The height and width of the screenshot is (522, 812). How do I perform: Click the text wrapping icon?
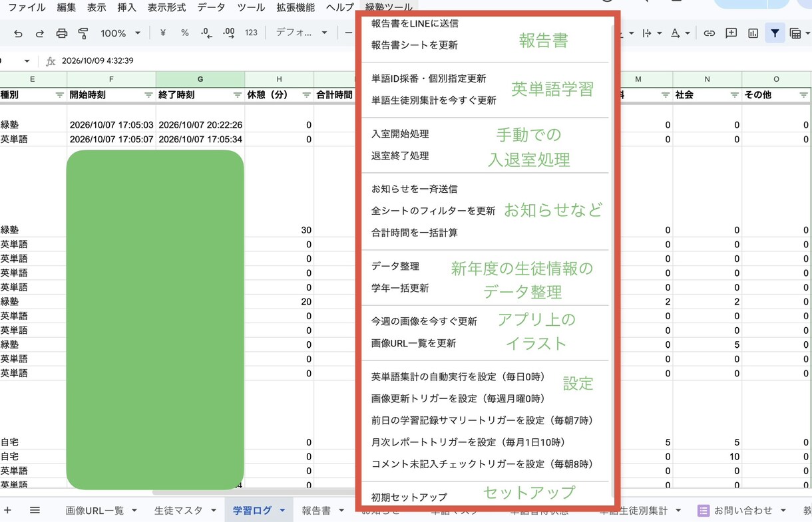646,33
